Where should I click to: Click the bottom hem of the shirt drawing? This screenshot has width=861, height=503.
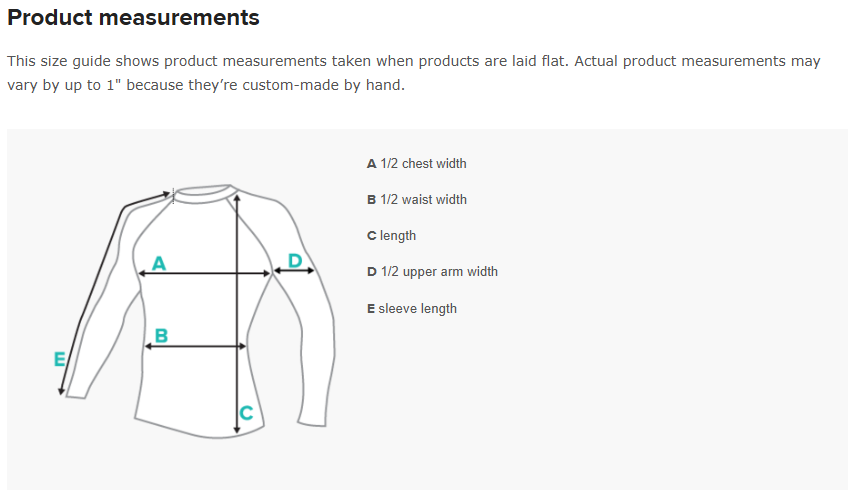200,430
